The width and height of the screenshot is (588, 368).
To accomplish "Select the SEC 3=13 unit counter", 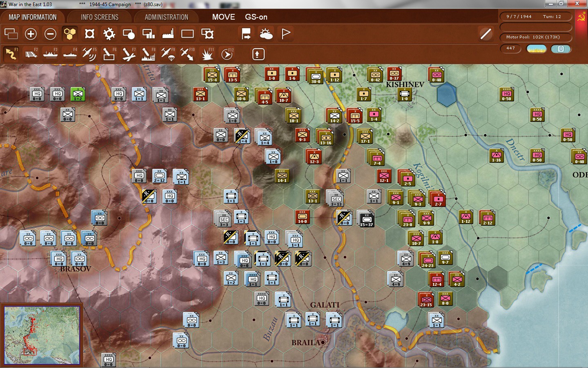I will [336, 199].
